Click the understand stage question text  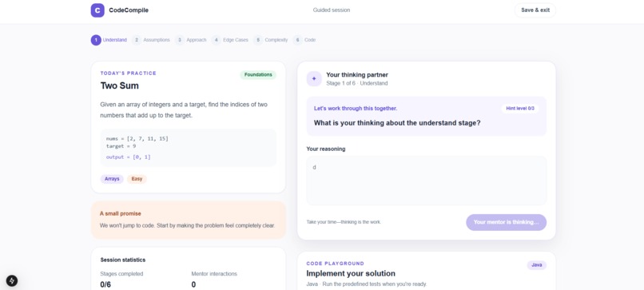[x=397, y=122]
